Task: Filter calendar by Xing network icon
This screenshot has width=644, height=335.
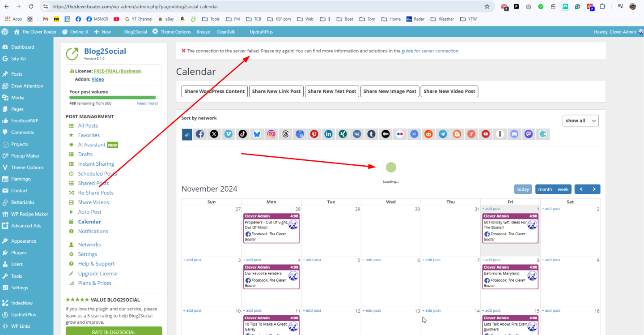Action: tap(343, 134)
